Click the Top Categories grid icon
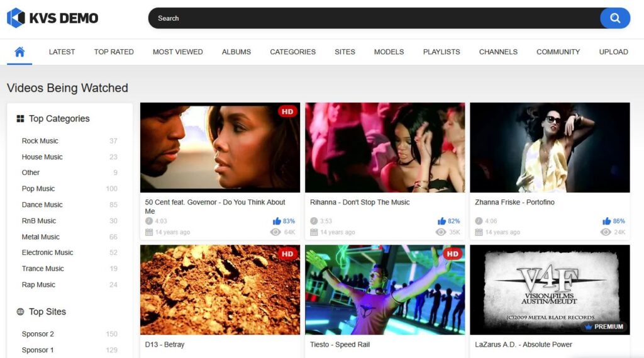The height and width of the screenshot is (358, 644). click(20, 119)
